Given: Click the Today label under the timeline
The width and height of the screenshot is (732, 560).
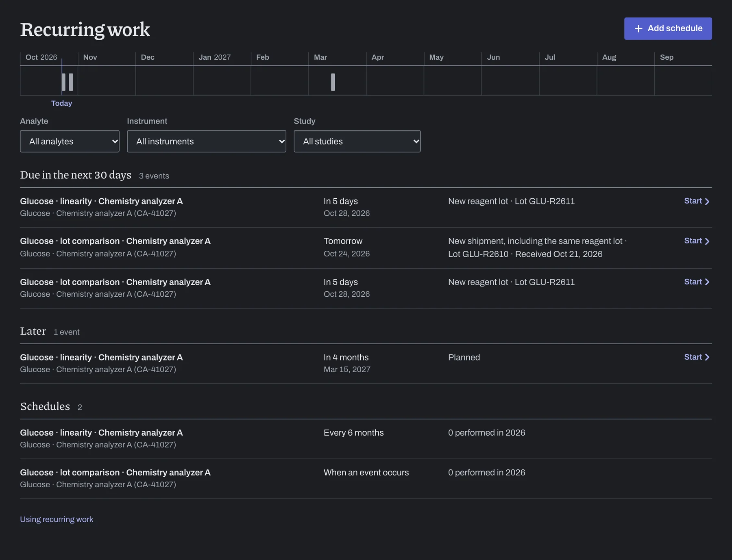Looking at the screenshot, I should [61, 103].
